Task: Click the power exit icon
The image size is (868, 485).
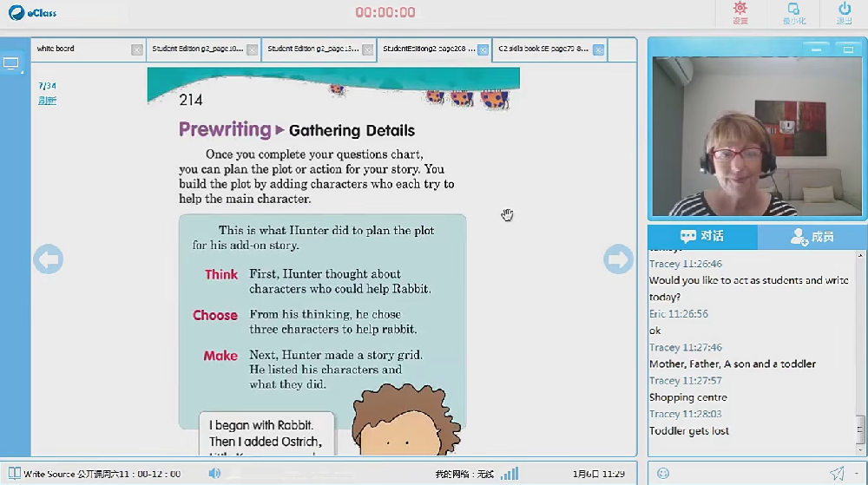Action: (x=844, y=12)
